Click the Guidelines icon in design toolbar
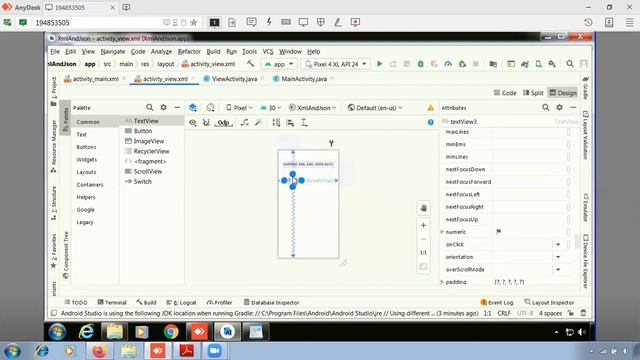This screenshot has width=640, height=360. [x=276, y=122]
